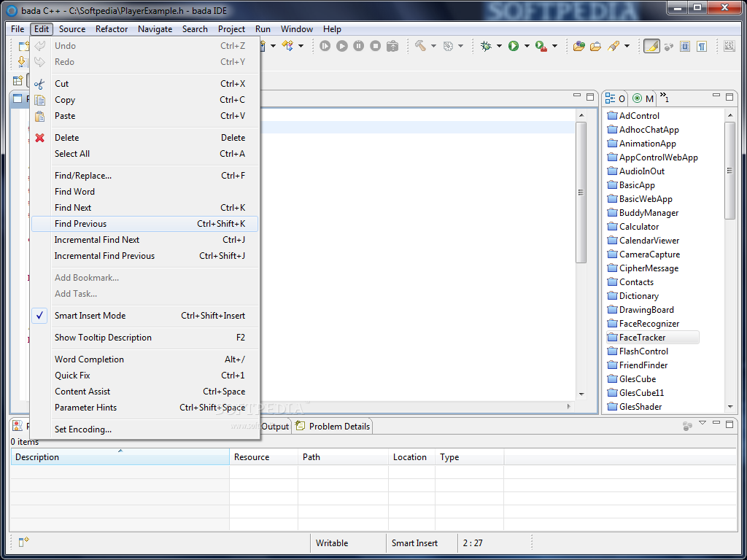Toggle Show Whitespace Characters pilcrow icon
The height and width of the screenshot is (560, 747).
pyautogui.click(x=701, y=46)
